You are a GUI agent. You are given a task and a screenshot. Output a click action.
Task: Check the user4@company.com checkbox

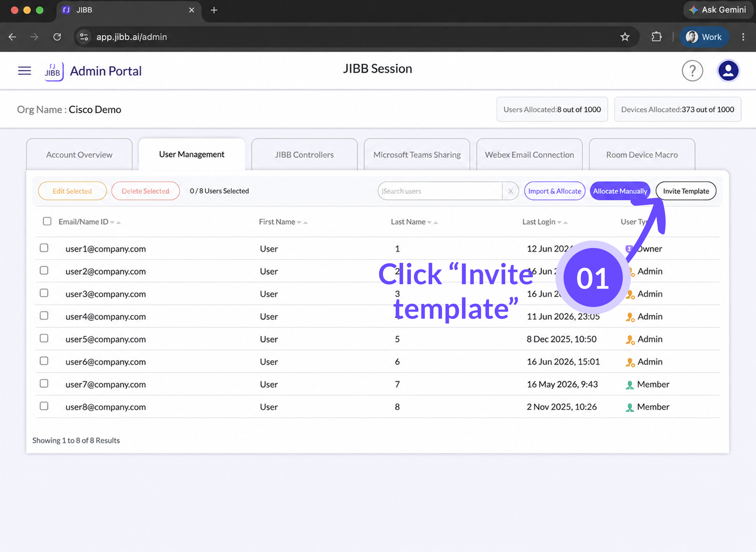pos(44,316)
